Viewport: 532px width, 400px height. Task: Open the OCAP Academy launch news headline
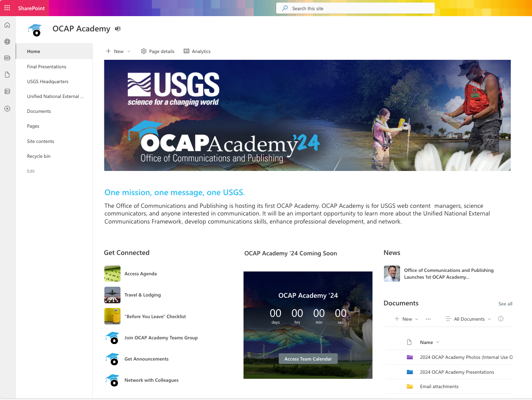click(x=449, y=274)
